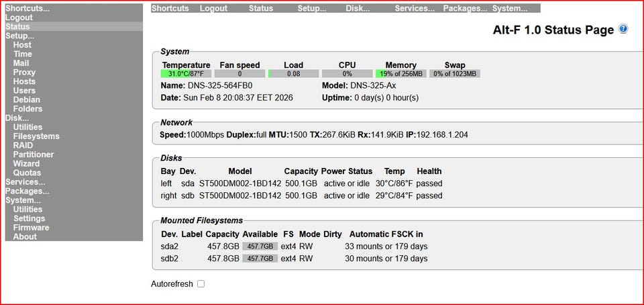Expand the Setup... dropdown in top menu
The image size is (644, 305).
click(x=311, y=8)
